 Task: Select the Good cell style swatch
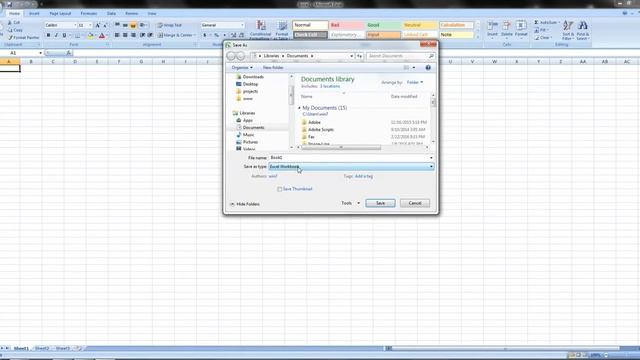(x=383, y=25)
